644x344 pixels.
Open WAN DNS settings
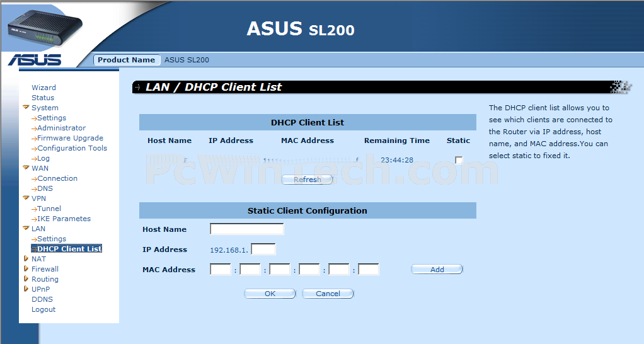tap(45, 188)
